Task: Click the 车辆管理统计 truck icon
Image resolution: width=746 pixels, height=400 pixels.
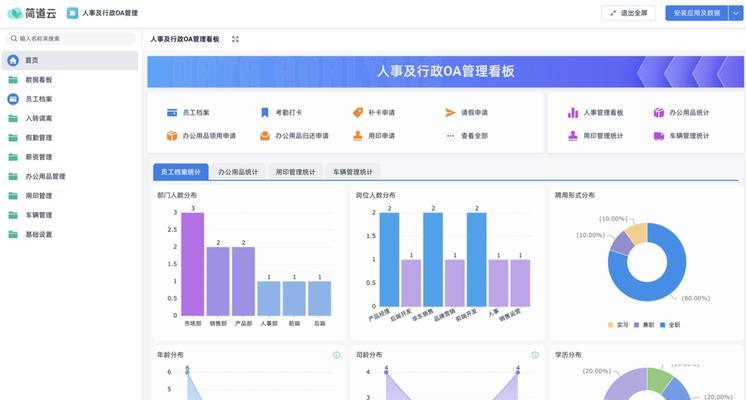Action: [x=658, y=136]
